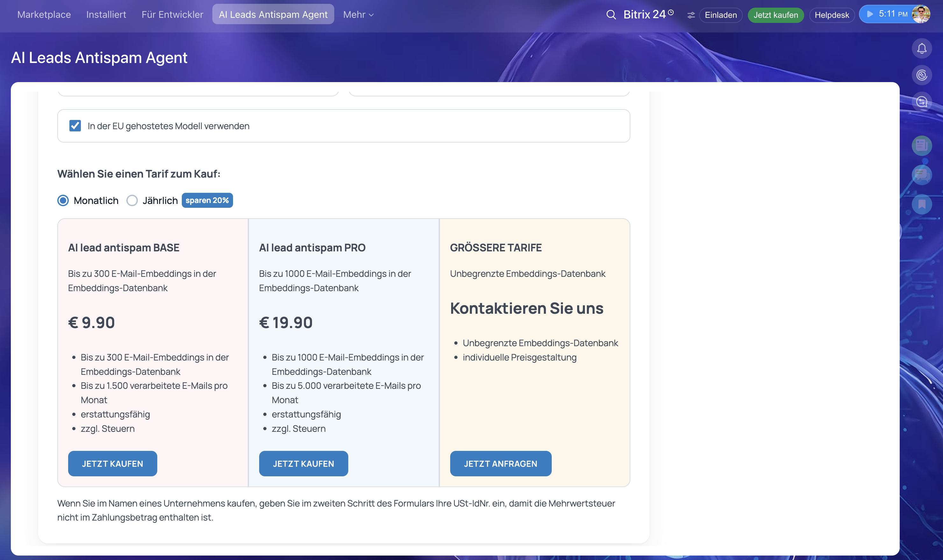
Task: Open the chat bubbles messenger icon
Action: click(921, 175)
